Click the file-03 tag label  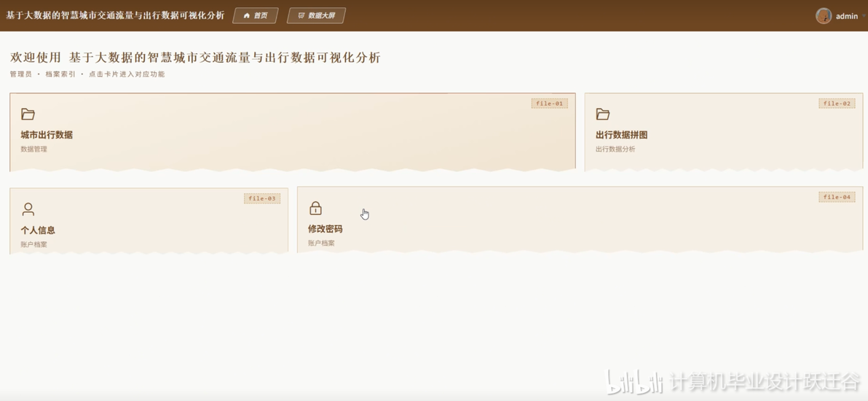[262, 198]
